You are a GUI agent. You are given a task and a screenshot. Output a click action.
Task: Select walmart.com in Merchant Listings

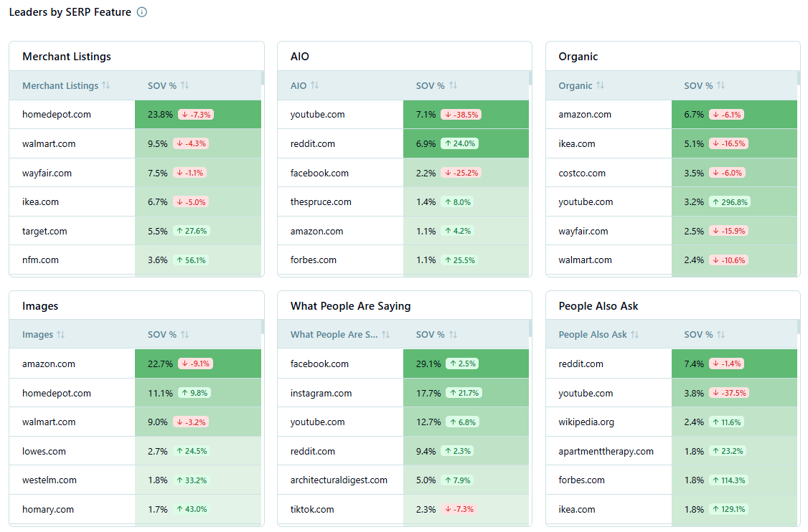pyautogui.click(x=49, y=143)
